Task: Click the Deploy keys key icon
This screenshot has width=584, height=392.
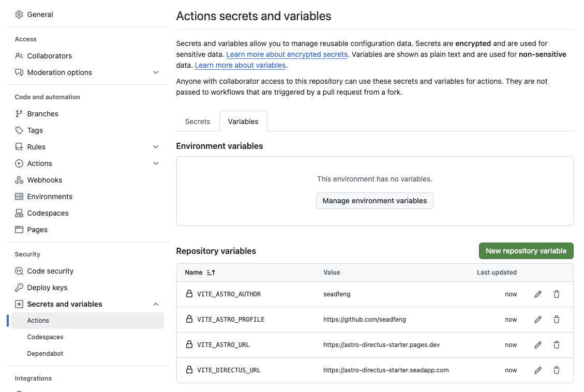Action: [19, 288]
